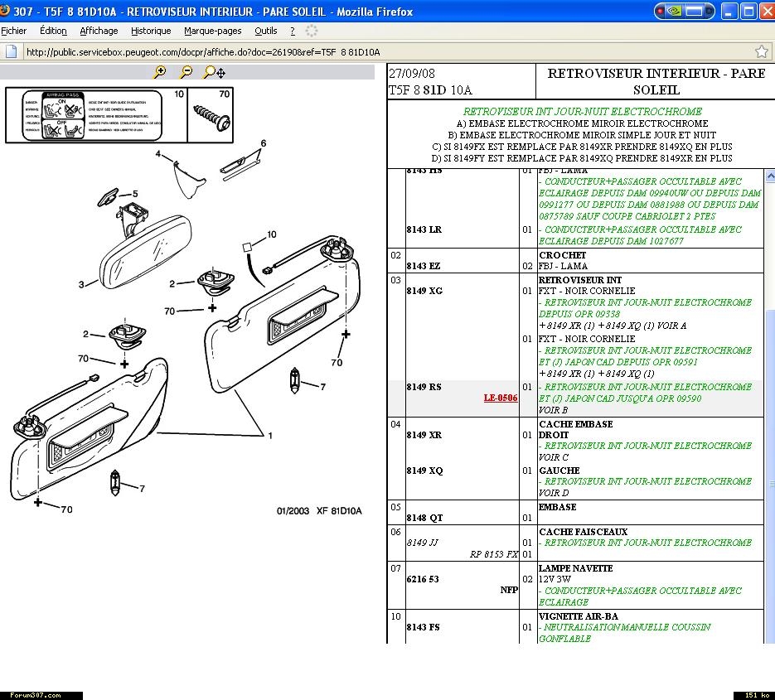Click the bookmark star in address bar
The width and height of the screenshot is (775, 700).
click(762, 51)
